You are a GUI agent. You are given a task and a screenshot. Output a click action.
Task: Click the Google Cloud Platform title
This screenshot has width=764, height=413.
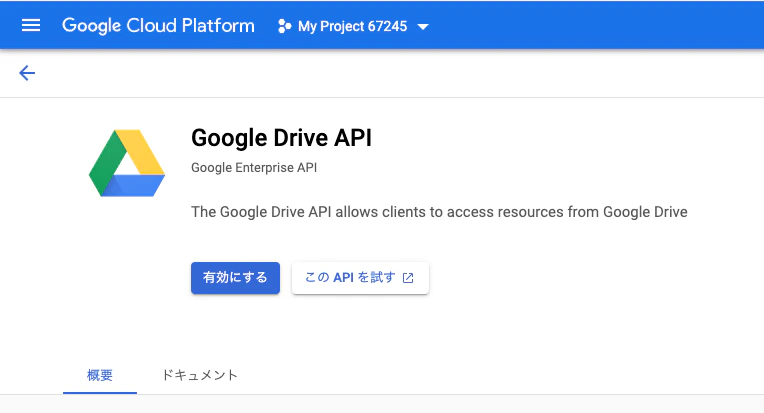(158, 26)
